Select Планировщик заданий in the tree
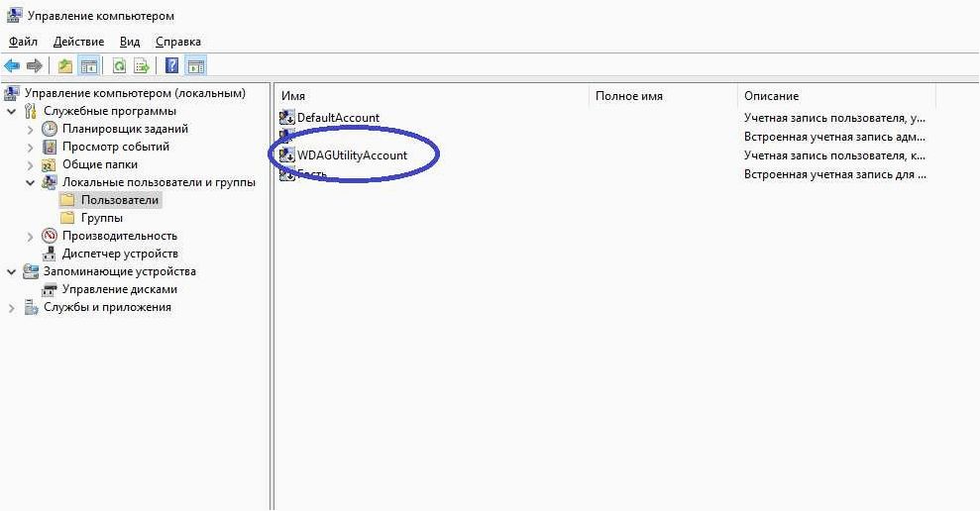This screenshot has height=511, width=980. [x=125, y=129]
